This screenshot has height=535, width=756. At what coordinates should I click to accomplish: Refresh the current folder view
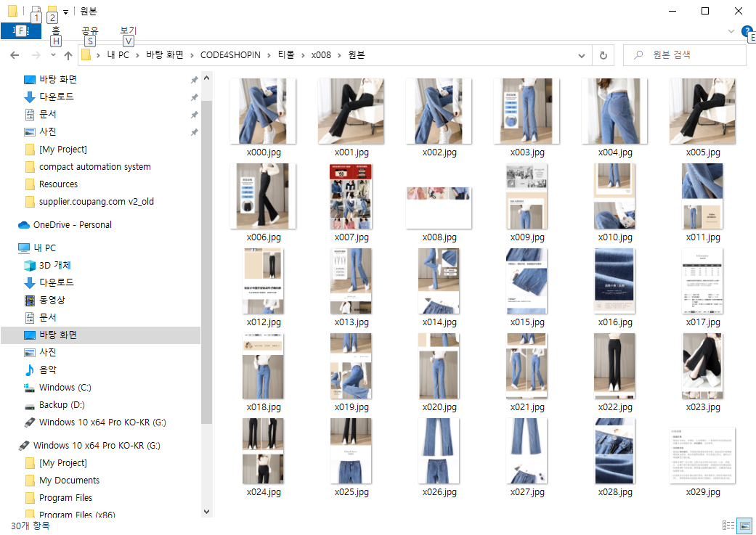603,55
